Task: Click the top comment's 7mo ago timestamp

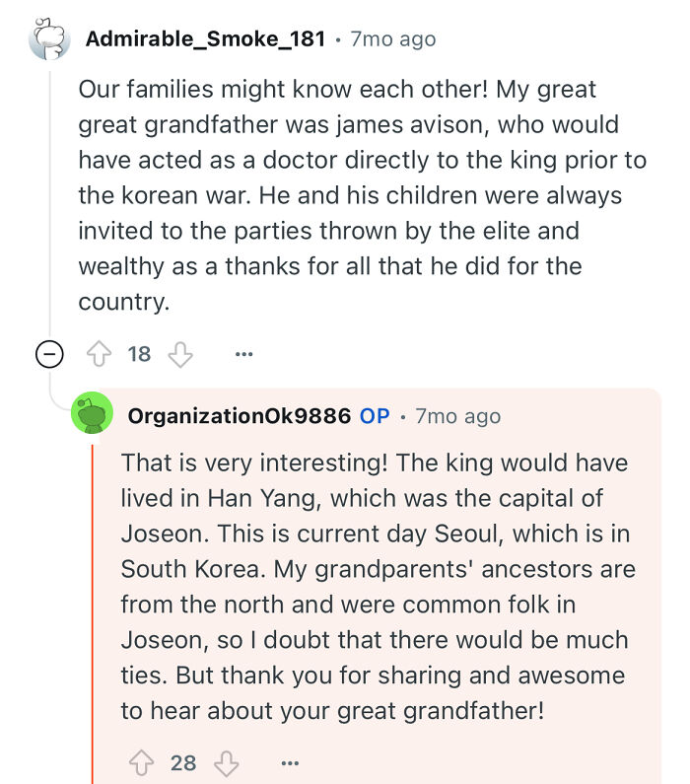Action: (392, 39)
